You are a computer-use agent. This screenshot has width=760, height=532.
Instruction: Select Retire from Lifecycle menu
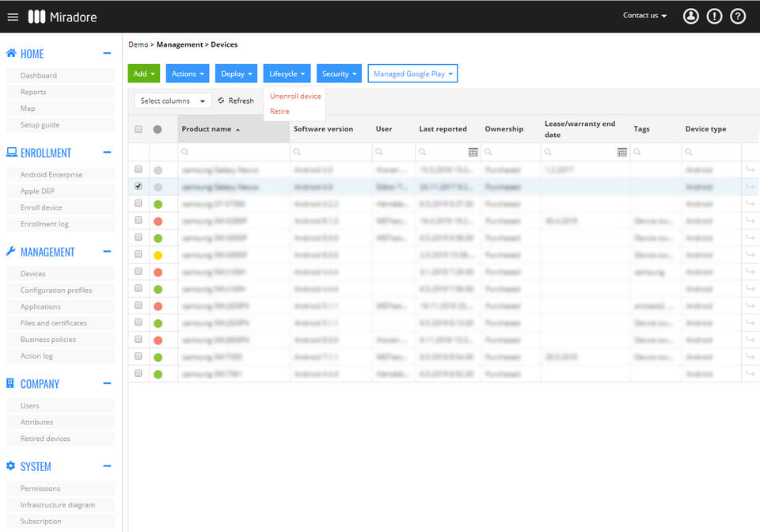tap(279, 112)
